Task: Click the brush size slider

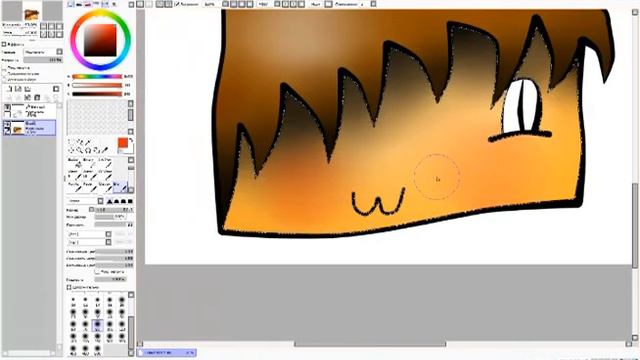Action: coord(114,209)
